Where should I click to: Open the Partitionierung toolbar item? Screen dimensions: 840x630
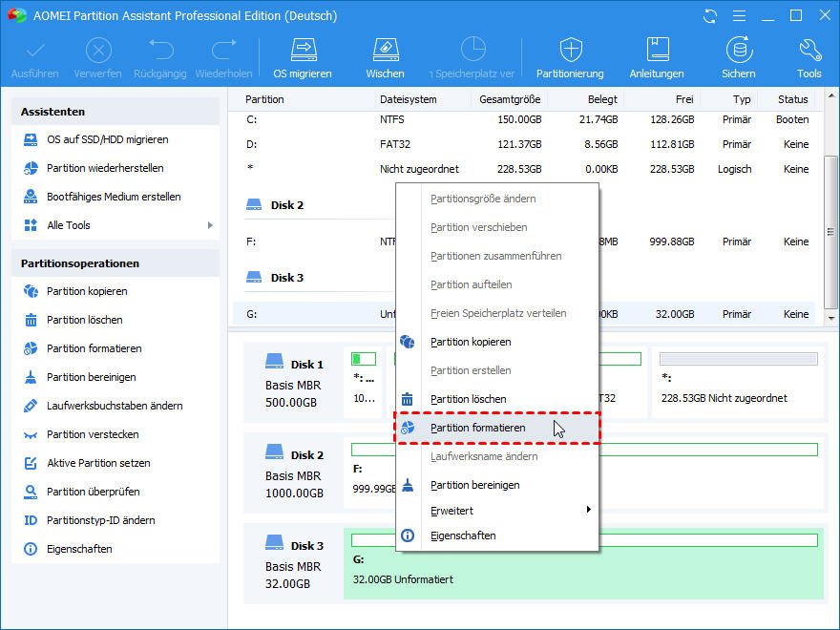(570, 58)
